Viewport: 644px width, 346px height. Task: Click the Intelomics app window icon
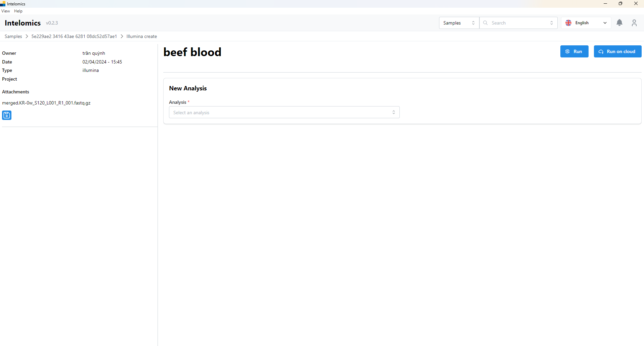coord(3,4)
